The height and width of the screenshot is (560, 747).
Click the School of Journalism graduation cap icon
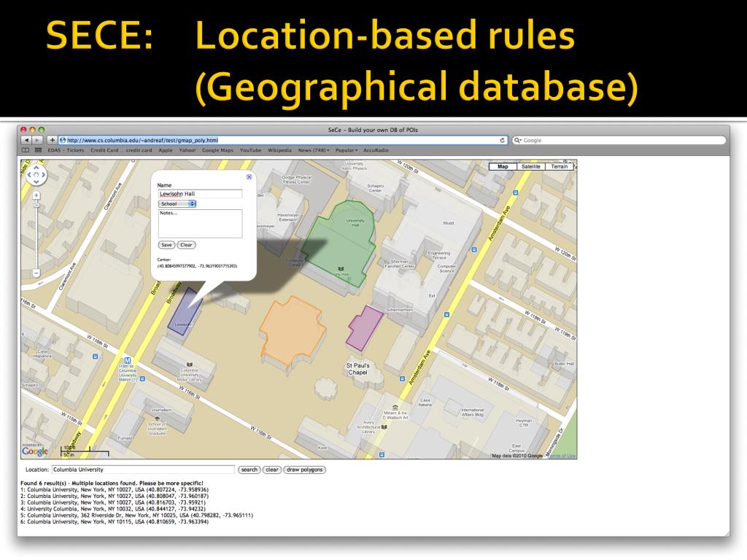pyautogui.click(x=158, y=419)
